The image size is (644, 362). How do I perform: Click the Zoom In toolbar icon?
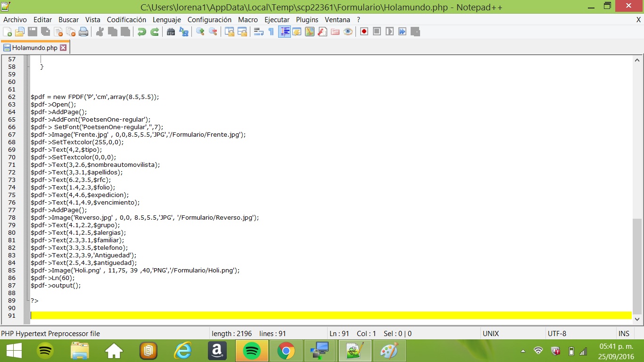point(200,32)
